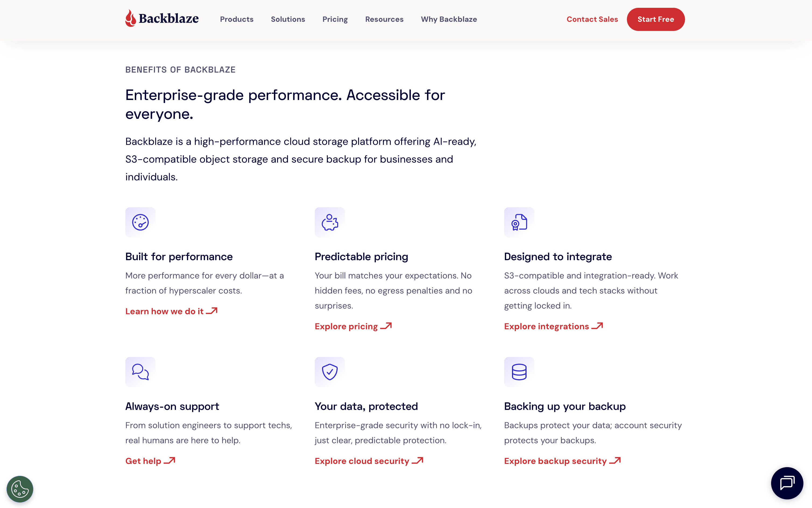Click the database stack backup icon

(519, 371)
